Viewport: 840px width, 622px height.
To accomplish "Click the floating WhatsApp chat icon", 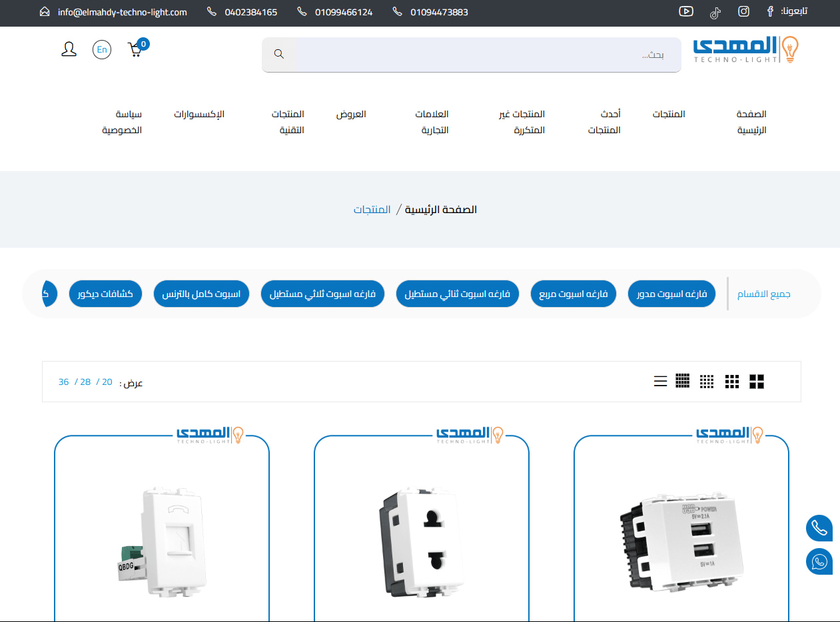I will click(819, 561).
